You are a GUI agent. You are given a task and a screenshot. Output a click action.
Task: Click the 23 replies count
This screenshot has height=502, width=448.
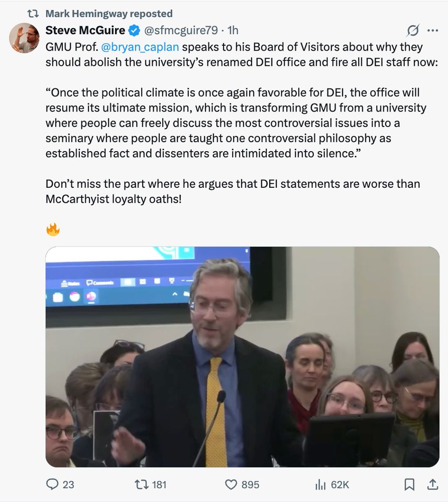(68, 484)
